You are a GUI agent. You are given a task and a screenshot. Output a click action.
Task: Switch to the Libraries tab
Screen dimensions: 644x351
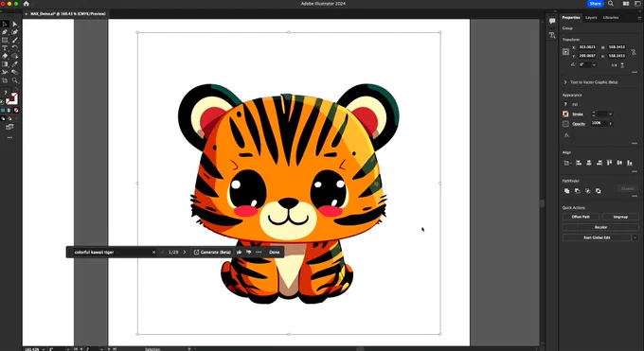pos(611,18)
